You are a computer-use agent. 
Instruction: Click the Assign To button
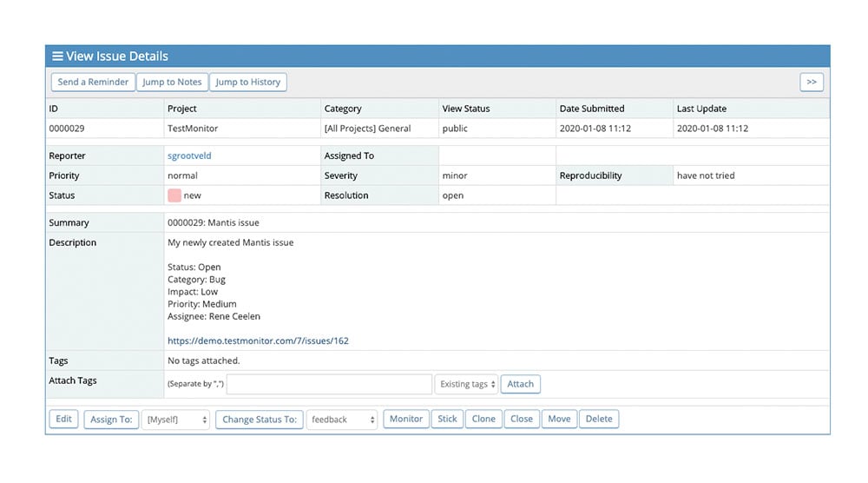click(x=111, y=419)
